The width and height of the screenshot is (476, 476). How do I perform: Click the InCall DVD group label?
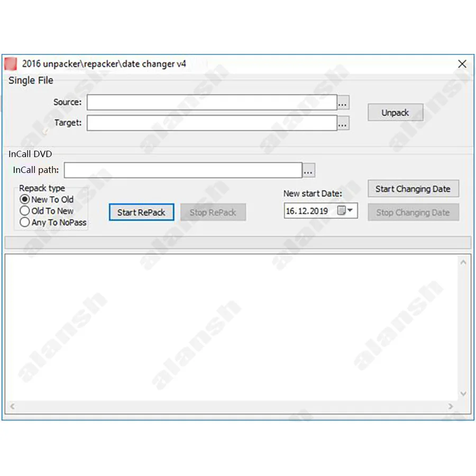click(30, 154)
